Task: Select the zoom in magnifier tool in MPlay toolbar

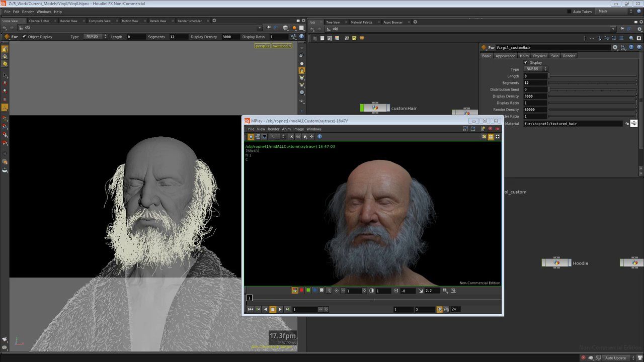Action: 290,137
